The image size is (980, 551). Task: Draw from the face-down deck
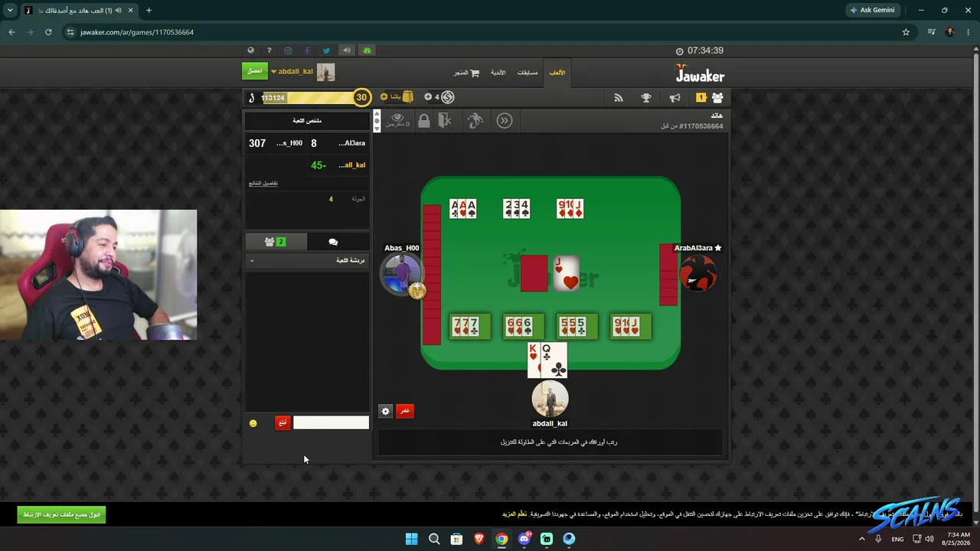pos(534,274)
